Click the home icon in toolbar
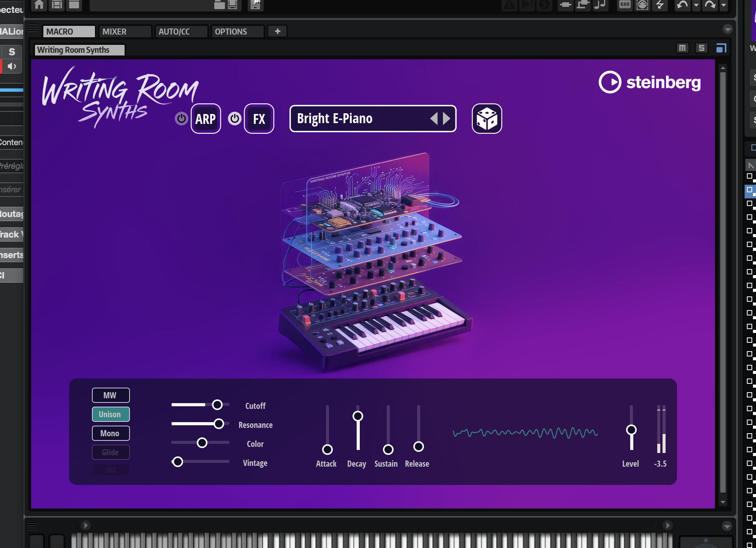Image resolution: width=756 pixels, height=548 pixels. (39, 5)
